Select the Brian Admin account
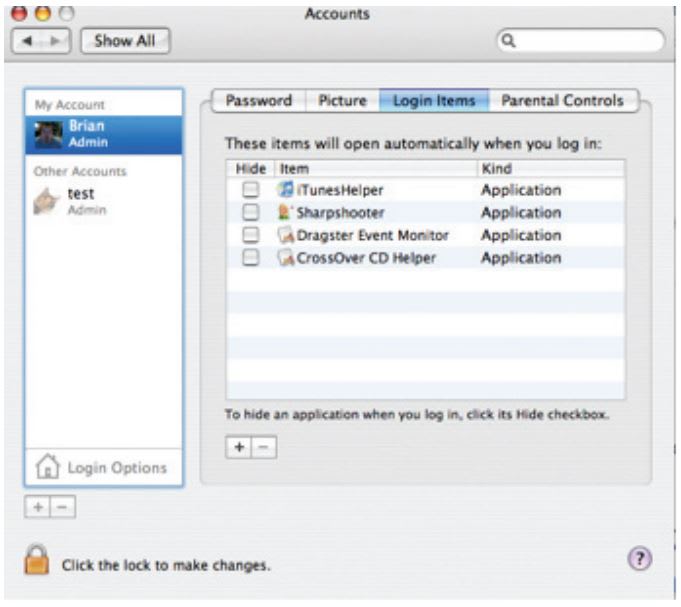Screen dimensions: 681x607 coord(104,135)
